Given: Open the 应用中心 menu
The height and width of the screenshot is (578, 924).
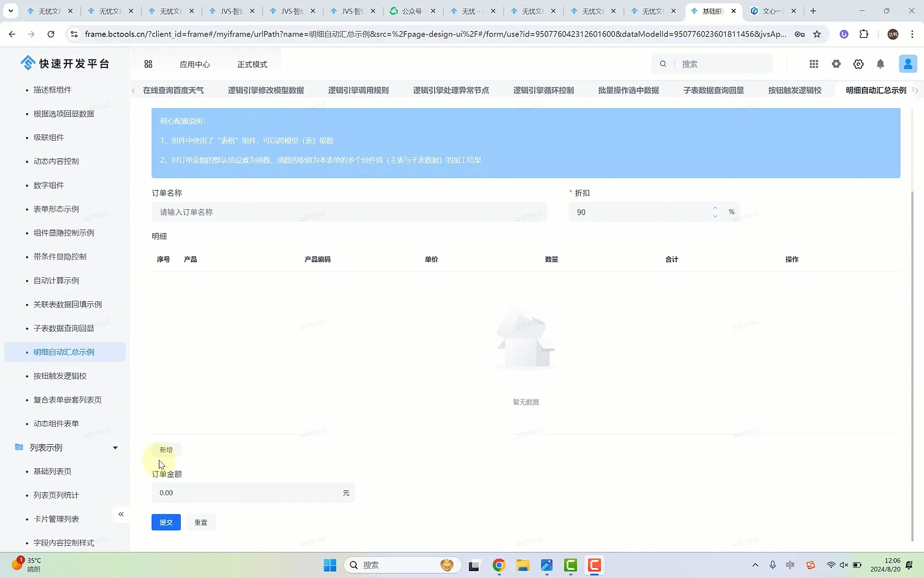Looking at the screenshot, I should (x=195, y=64).
